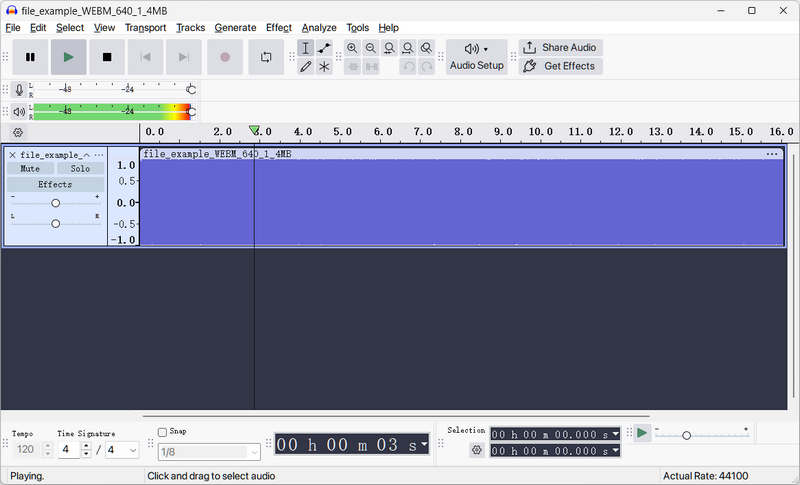Select the Envelope tool
The height and width of the screenshot is (485, 800).
(324, 48)
